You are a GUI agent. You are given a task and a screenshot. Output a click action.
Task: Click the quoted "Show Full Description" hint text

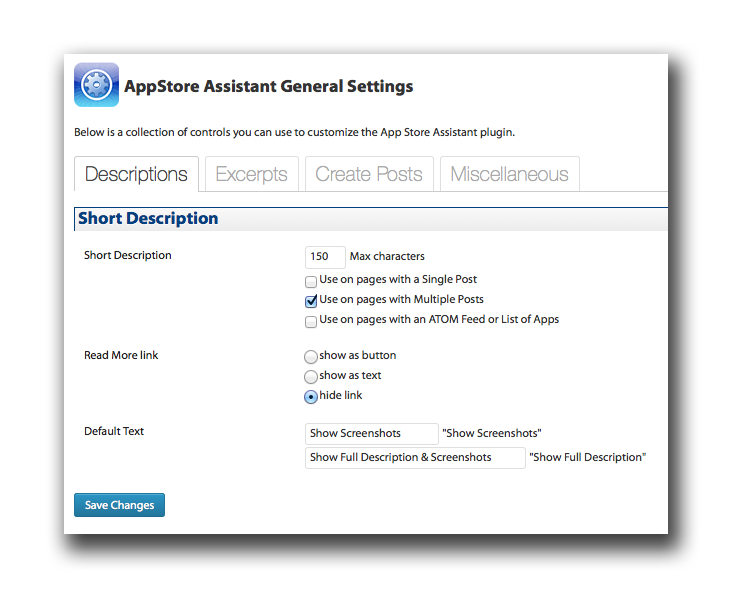coord(588,457)
